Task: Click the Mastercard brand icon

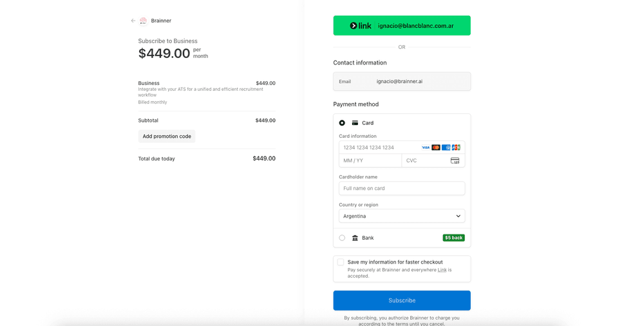Action: [436, 148]
